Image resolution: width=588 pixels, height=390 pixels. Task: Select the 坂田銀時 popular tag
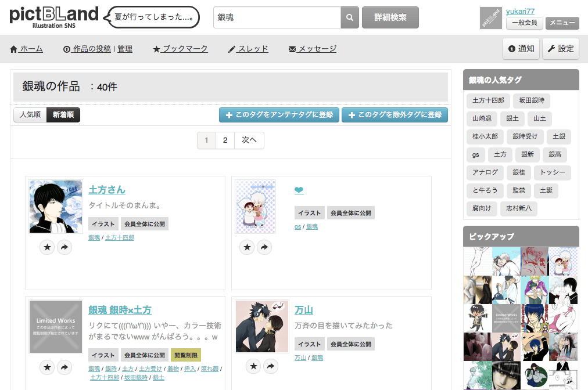click(x=532, y=100)
